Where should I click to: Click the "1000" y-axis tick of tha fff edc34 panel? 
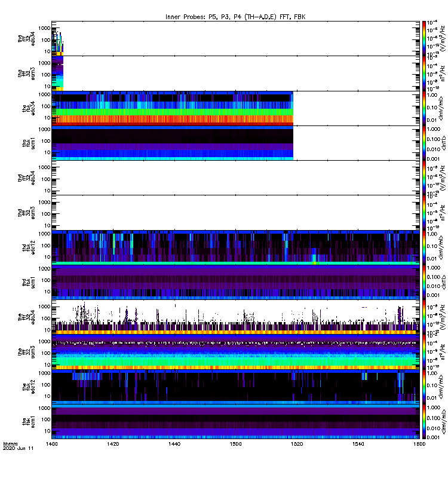point(44,28)
